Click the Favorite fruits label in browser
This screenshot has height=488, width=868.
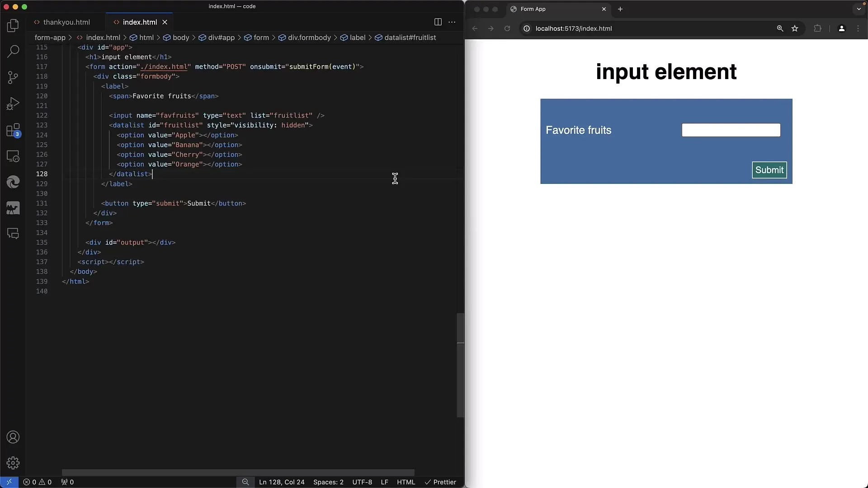(x=578, y=130)
